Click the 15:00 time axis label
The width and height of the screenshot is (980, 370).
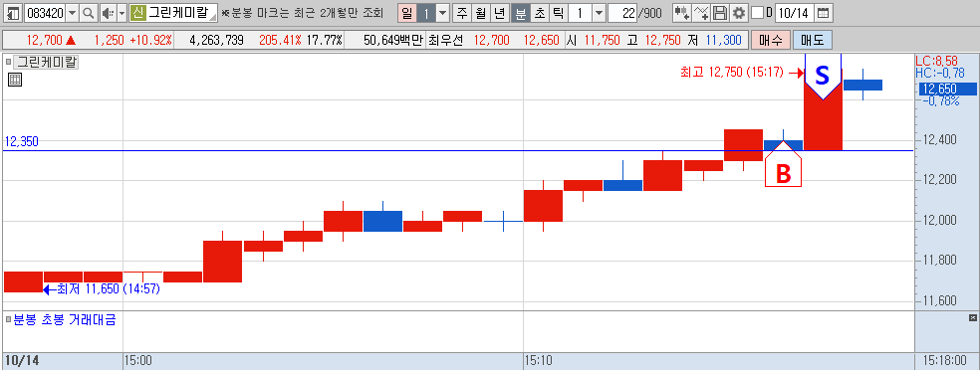click(x=138, y=361)
